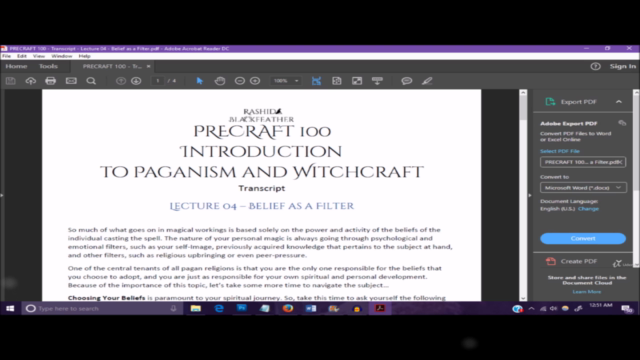Image resolution: width=640 pixels, height=360 pixels.
Task: Switch to the Tools tab
Action: (48, 66)
